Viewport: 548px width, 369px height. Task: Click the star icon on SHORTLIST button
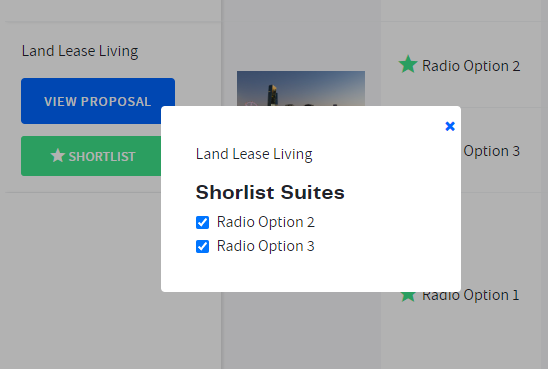pos(58,156)
